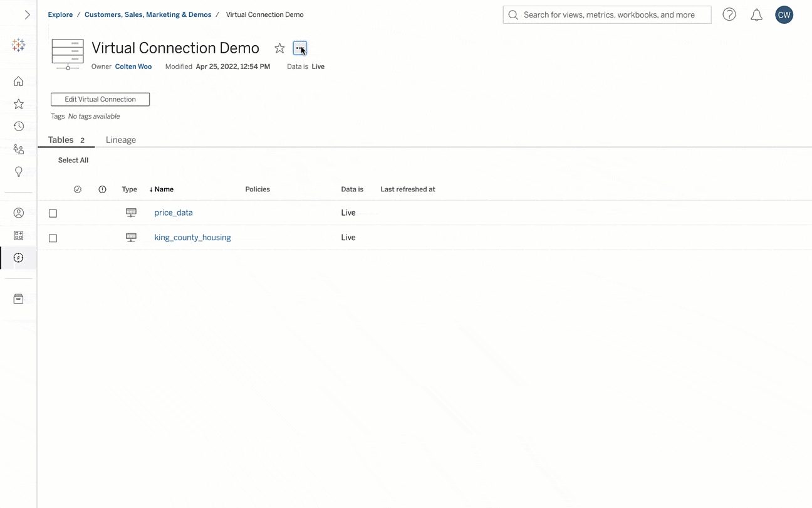This screenshot has width=812, height=508.
Task: Open Favorites star in the sidebar
Action: click(19, 104)
